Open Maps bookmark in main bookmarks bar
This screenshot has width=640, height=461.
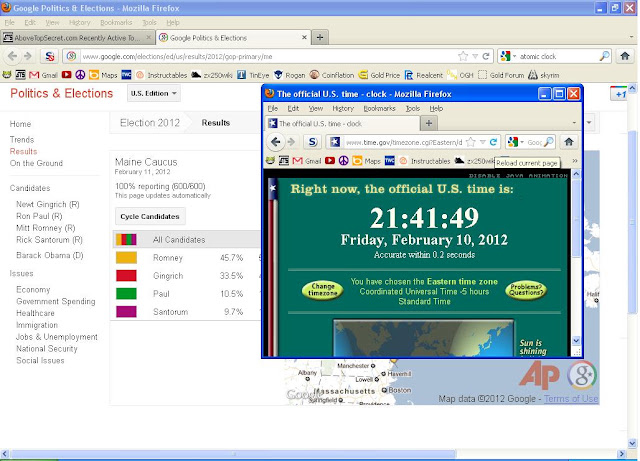(x=104, y=75)
